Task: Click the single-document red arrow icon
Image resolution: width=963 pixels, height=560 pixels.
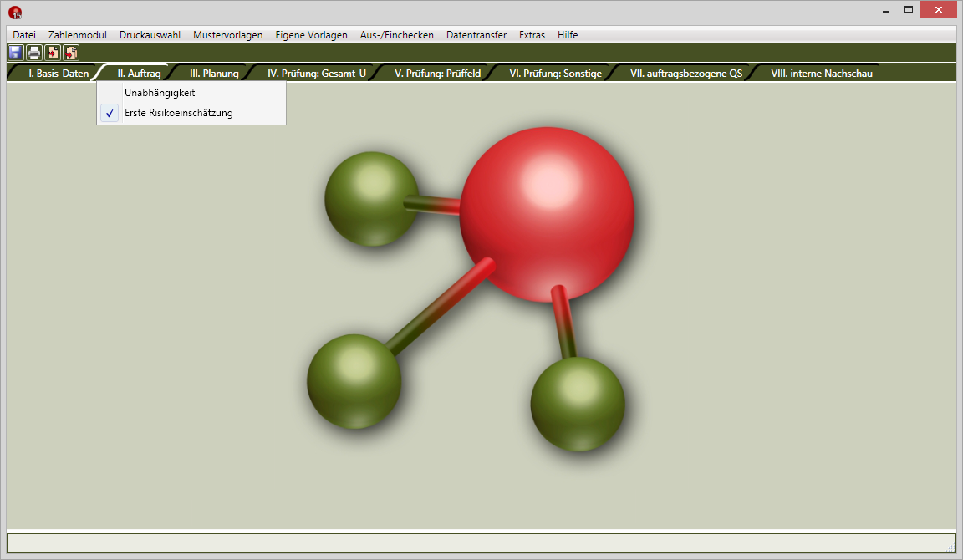Action: tap(53, 53)
